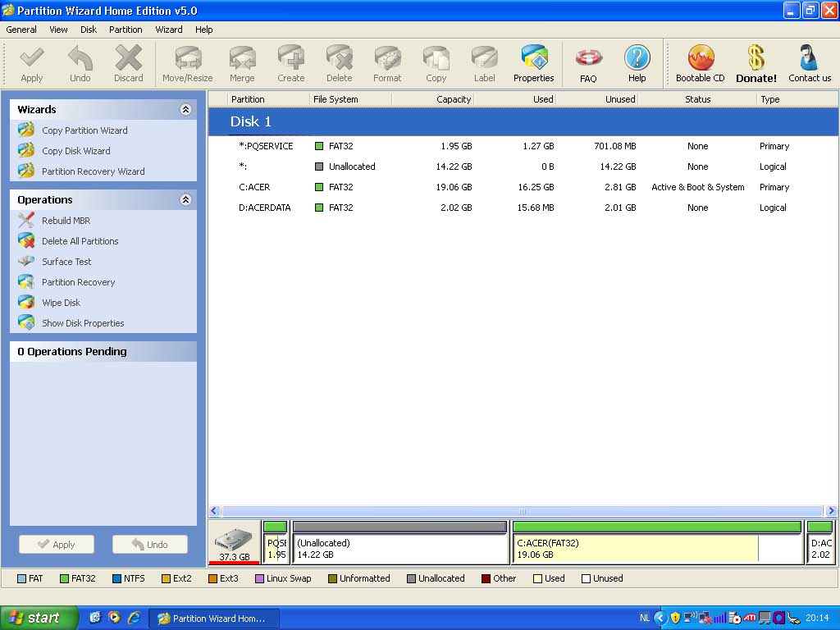Start Surface Test operation
840x630 pixels.
point(66,262)
